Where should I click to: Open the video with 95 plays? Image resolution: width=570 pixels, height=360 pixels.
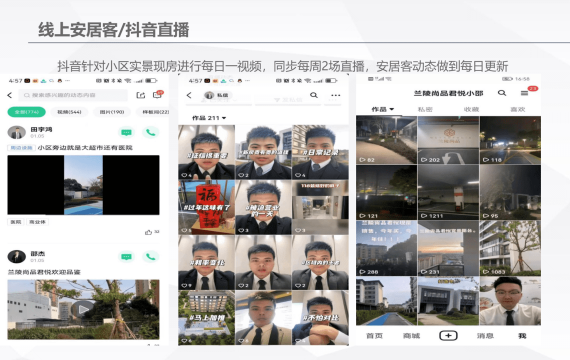click(510, 192)
